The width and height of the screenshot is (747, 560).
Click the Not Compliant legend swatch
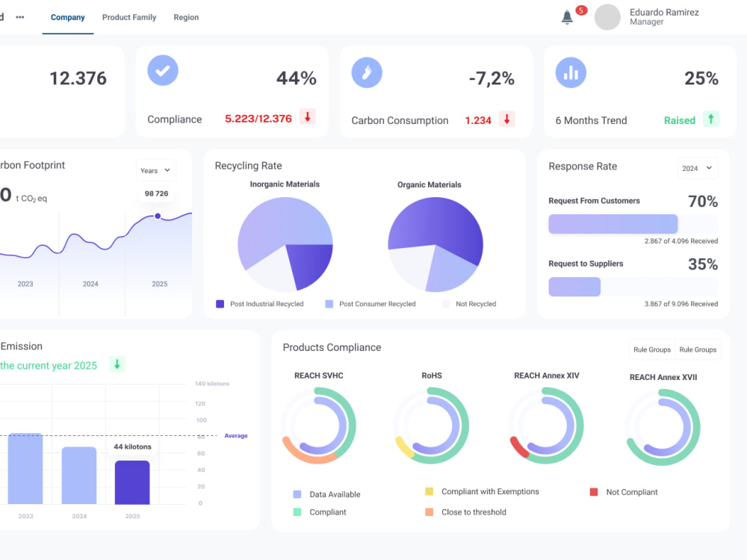pos(594,492)
